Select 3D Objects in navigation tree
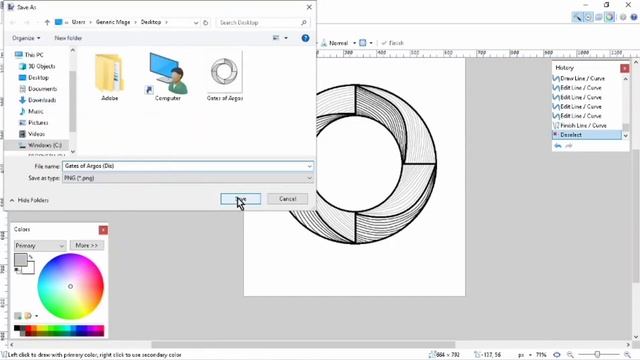 pos(37,66)
